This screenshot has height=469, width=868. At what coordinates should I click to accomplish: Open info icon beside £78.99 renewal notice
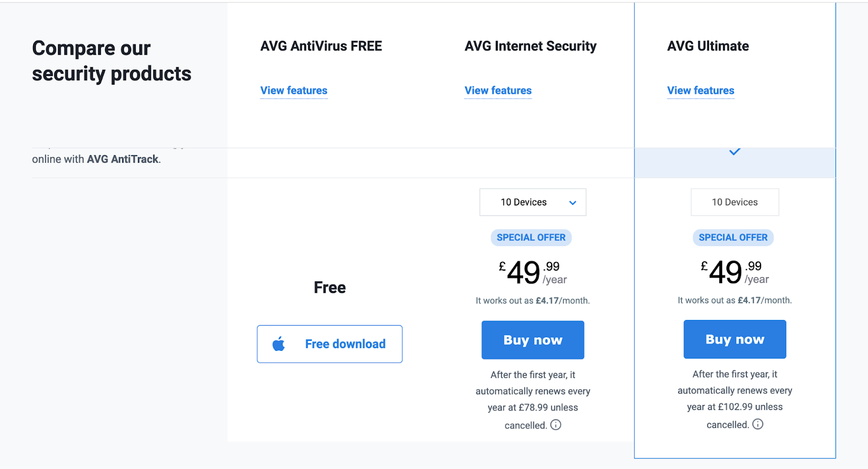556,425
